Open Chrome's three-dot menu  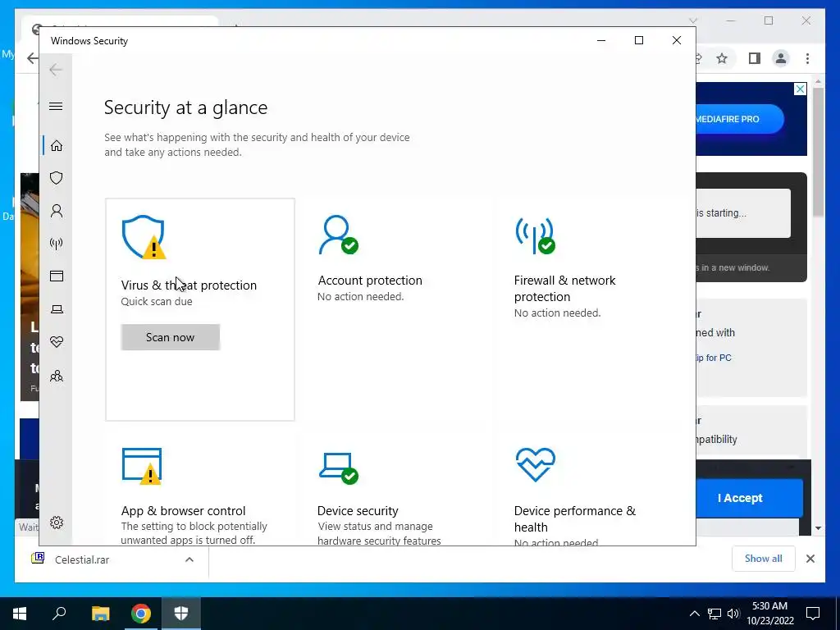[x=807, y=58]
